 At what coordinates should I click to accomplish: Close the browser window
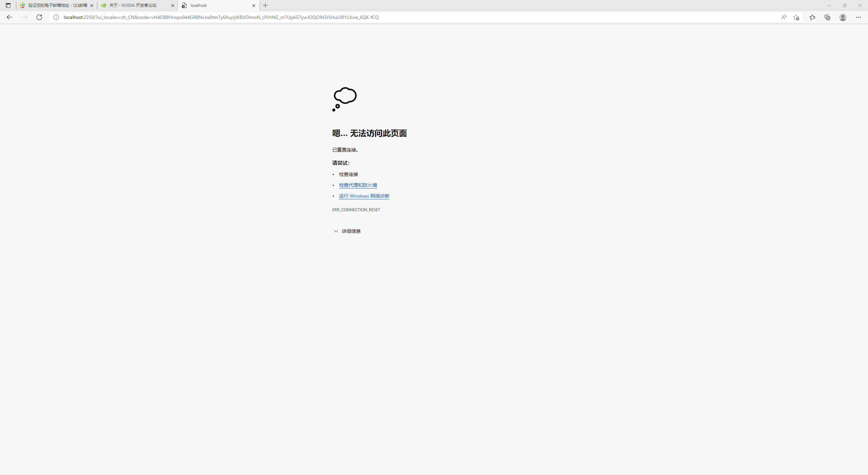click(860, 5)
